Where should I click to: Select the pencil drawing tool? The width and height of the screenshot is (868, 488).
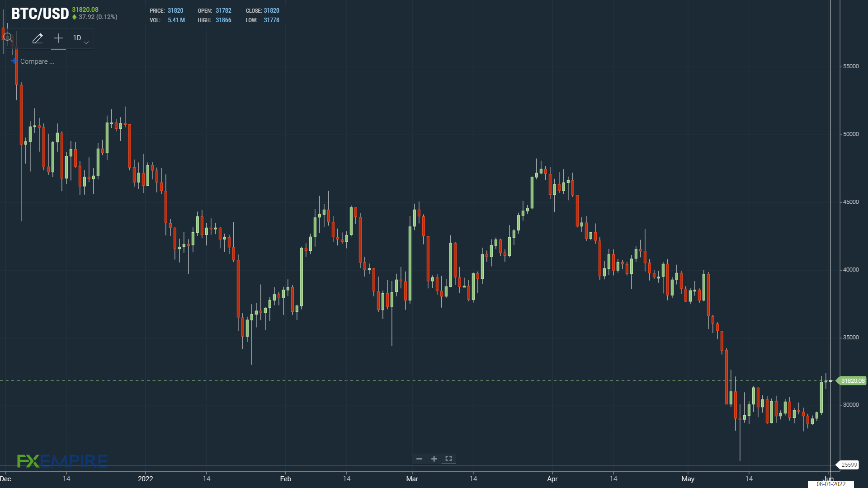[38, 38]
